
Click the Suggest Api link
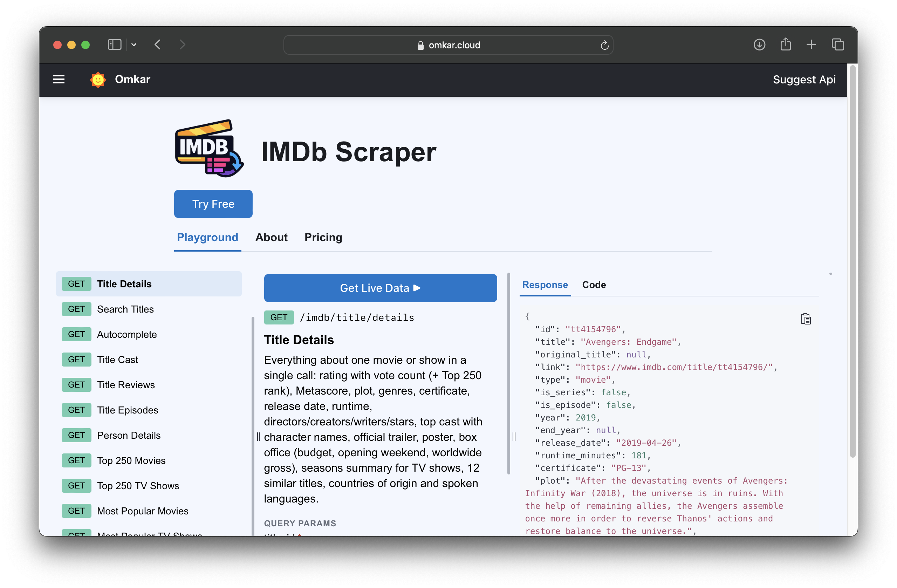pos(804,80)
